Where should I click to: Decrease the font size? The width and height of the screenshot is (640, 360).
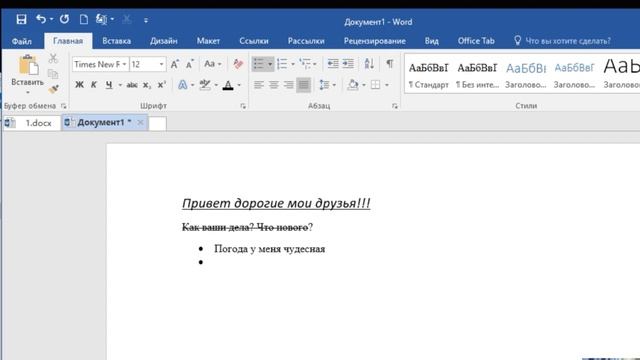tap(190, 64)
